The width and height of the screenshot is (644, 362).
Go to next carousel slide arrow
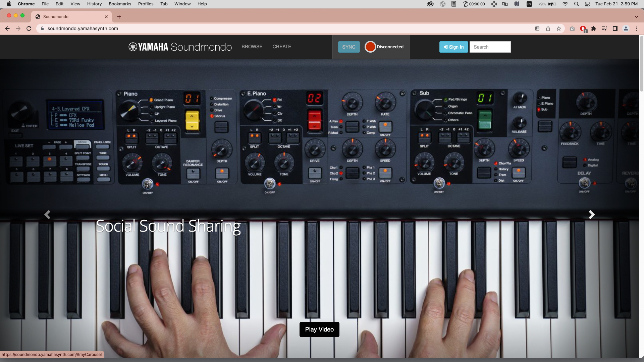(x=591, y=215)
